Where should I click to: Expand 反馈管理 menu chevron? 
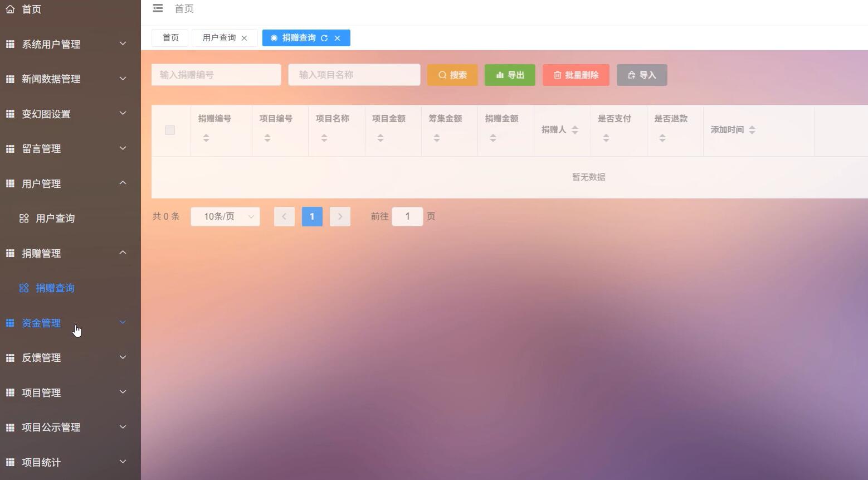pyautogui.click(x=123, y=357)
